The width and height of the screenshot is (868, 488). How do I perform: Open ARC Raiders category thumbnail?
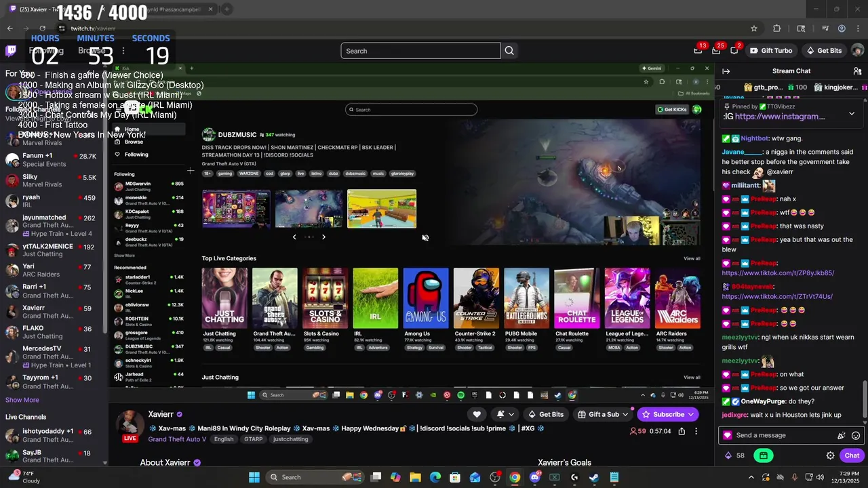point(677,298)
